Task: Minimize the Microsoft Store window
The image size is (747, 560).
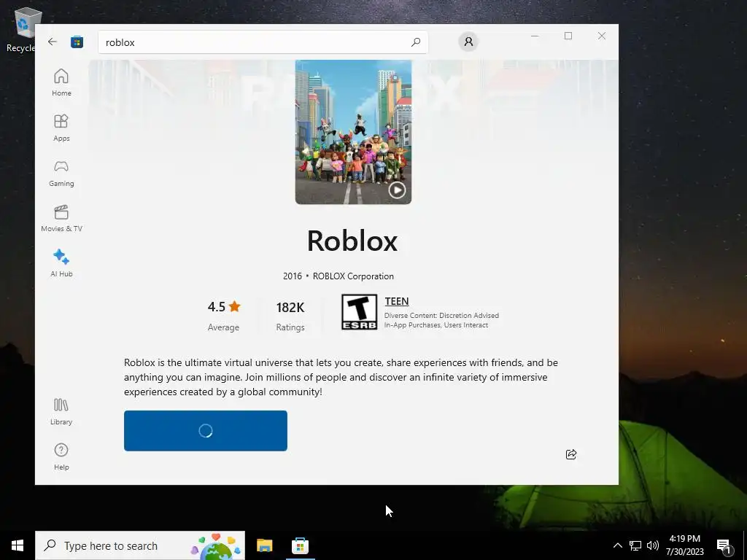Action: pos(535,36)
